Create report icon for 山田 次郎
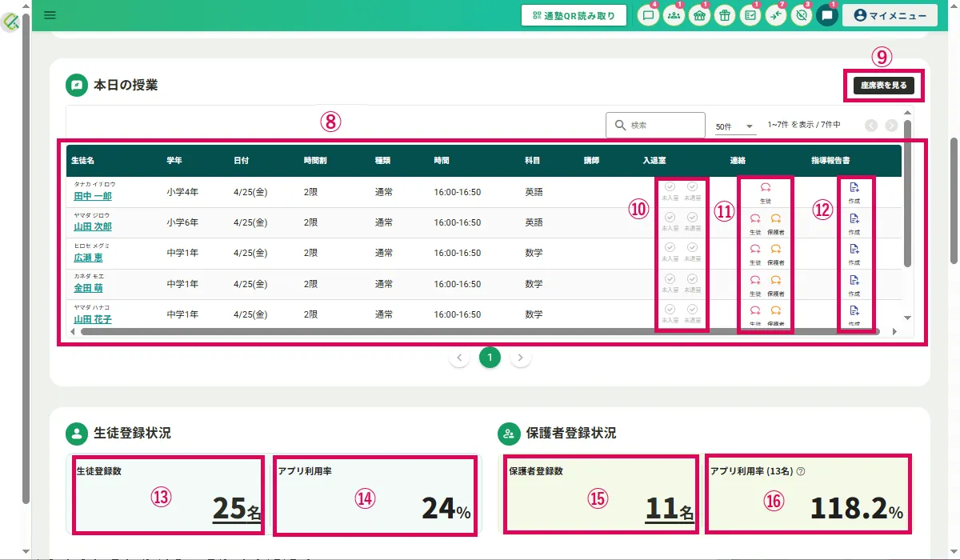 tap(854, 218)
